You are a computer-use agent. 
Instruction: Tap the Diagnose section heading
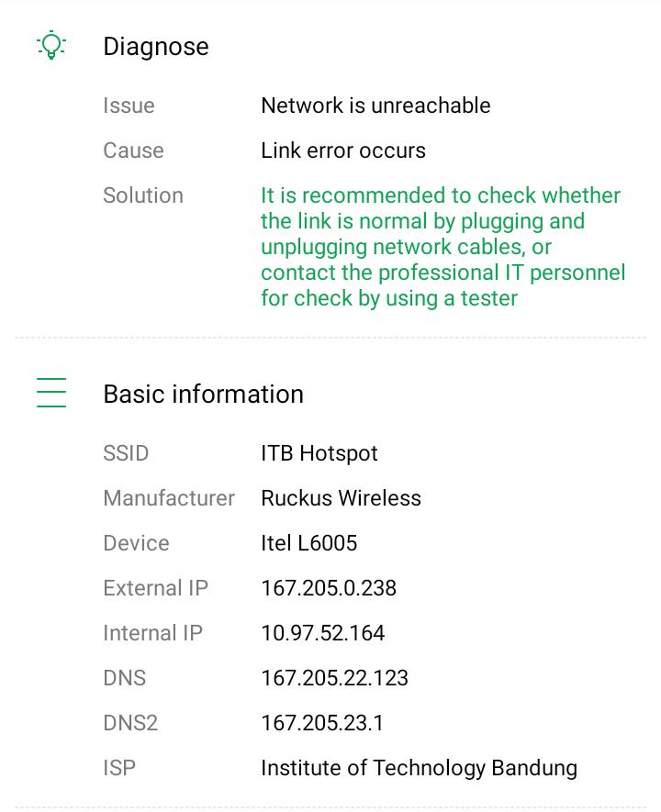pyautogui.click(x=156, y=47)
